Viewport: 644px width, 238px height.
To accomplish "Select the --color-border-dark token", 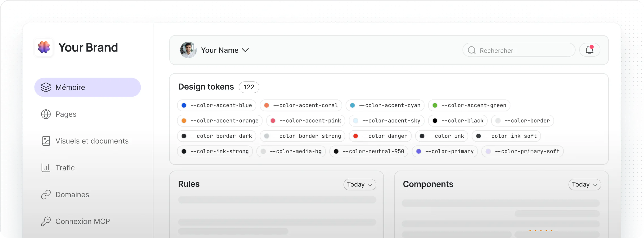I will click(x=217, y=136).
